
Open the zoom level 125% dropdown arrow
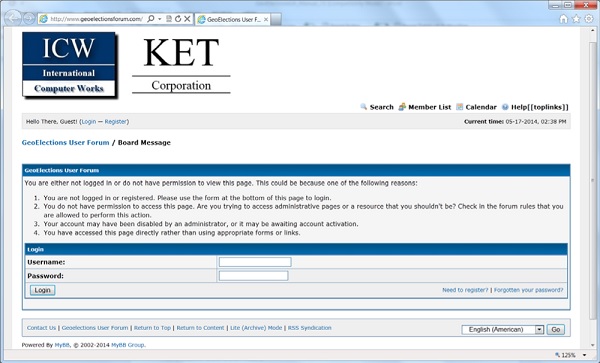point(585,355)
